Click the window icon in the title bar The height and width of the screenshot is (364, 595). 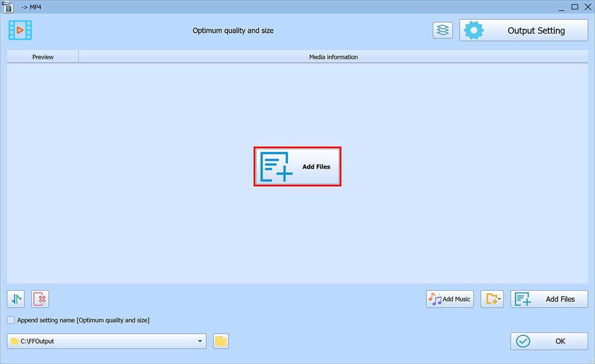coord(8,7)
